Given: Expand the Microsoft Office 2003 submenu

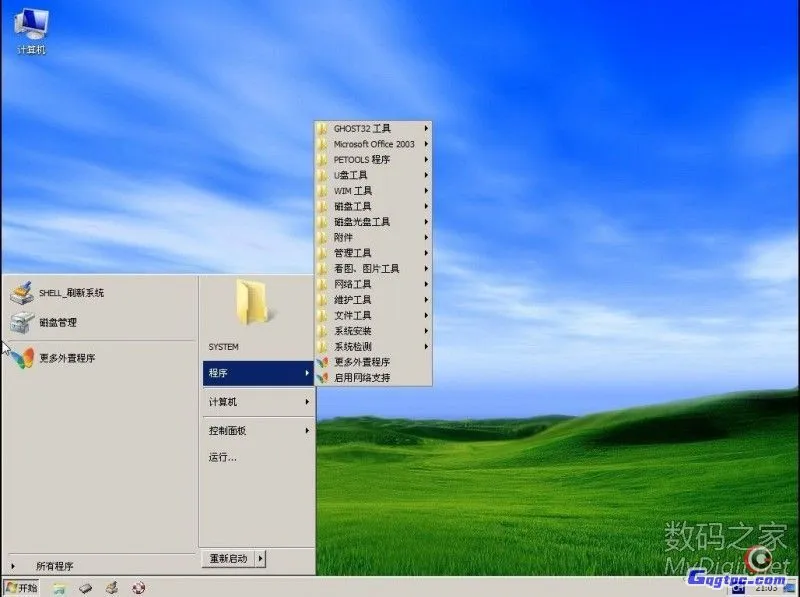Looking at the screenshot, I should [428, 145].
